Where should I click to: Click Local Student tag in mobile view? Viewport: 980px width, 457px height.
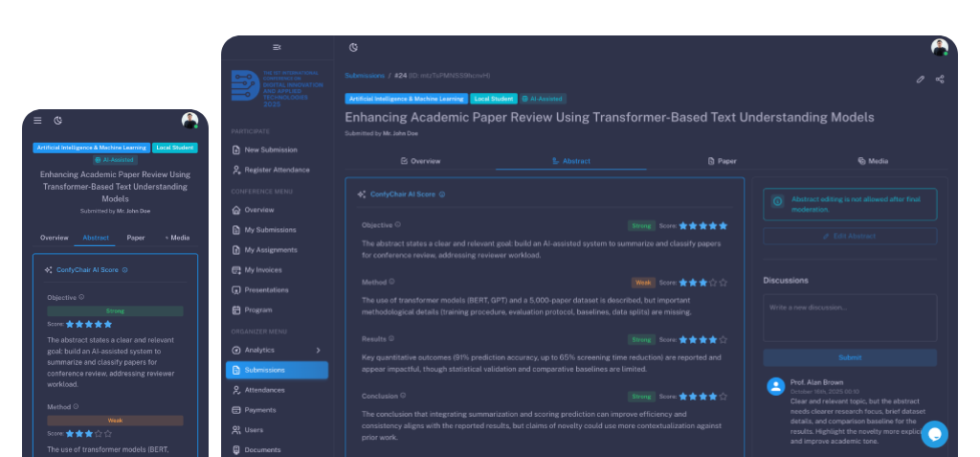[x=175, y=148]
